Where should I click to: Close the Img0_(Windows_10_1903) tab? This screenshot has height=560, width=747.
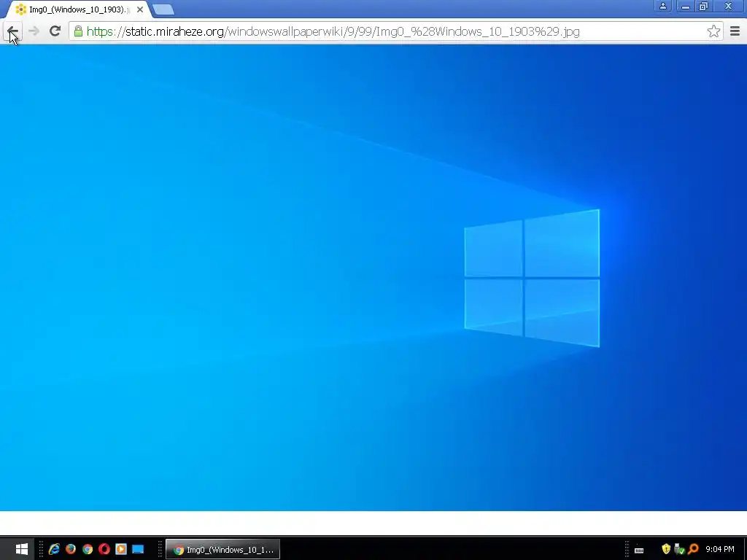click(x=140, y=9)
